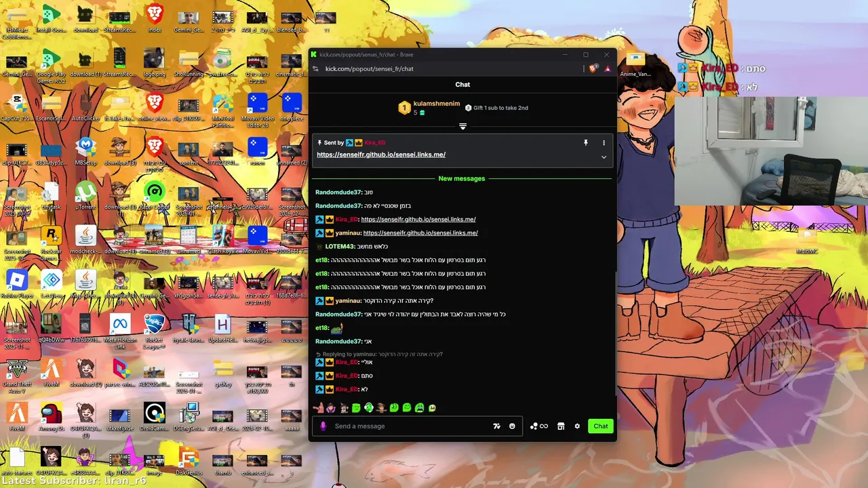868x488 pixels.
Task: Open pinned senseifr.github.io link
Action: point(381,155)
